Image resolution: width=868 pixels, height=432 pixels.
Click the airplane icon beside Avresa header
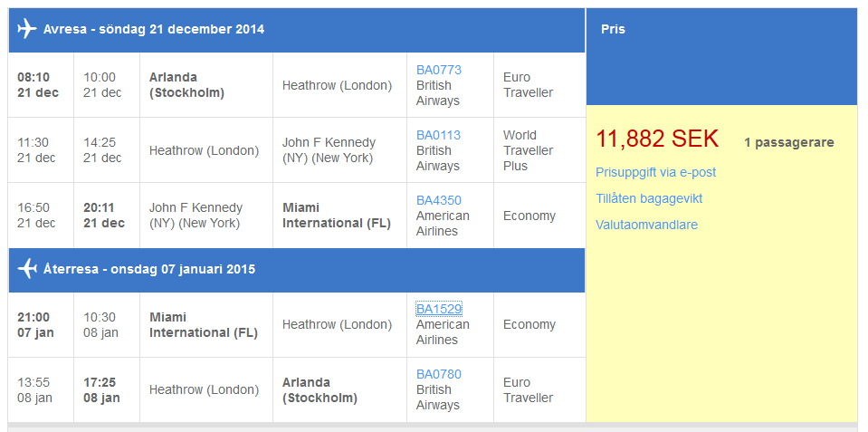tap(26, 29)
